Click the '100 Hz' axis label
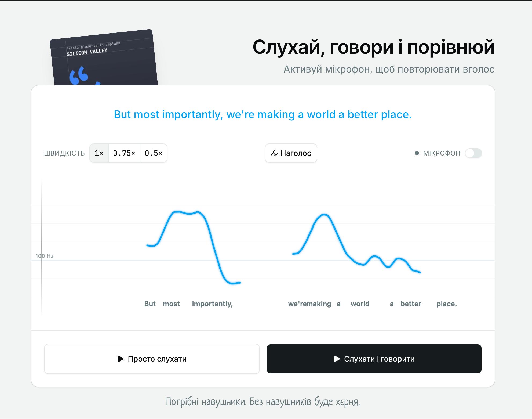 (x=45, y=256)
